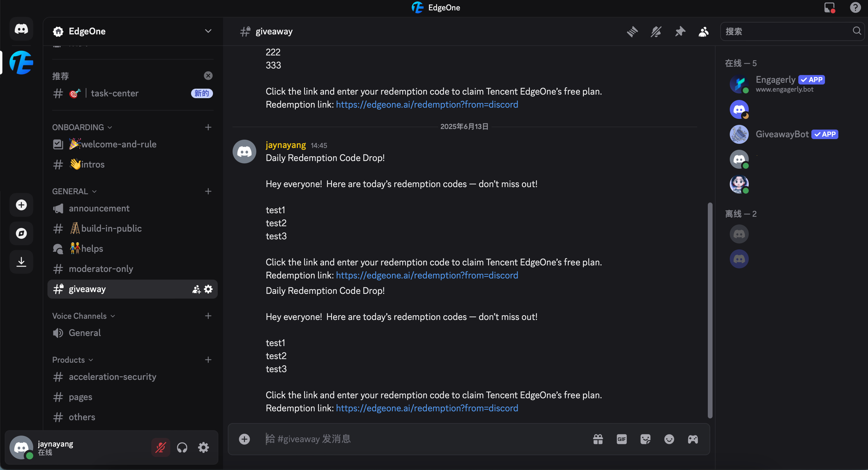Click the search magnifier icon
868x470 pixels.
[x=856, y=31]
